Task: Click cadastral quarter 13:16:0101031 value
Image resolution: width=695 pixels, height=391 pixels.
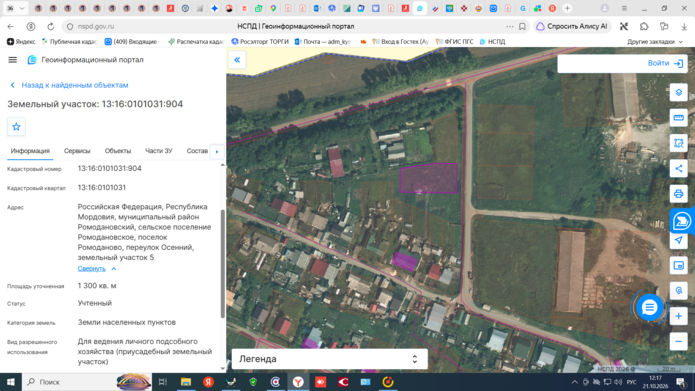Action: pyautogui.click(x=102, y=188)
